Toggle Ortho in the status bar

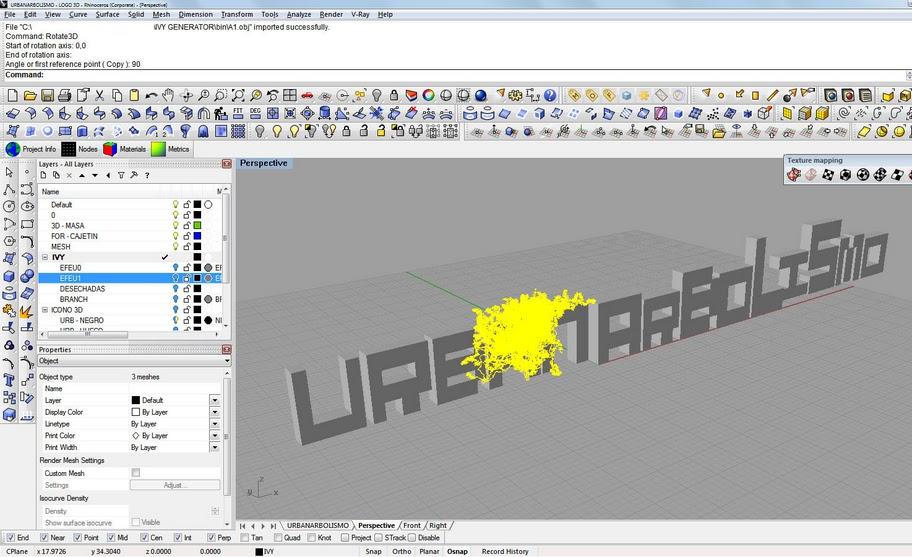[x=401, y=551]
